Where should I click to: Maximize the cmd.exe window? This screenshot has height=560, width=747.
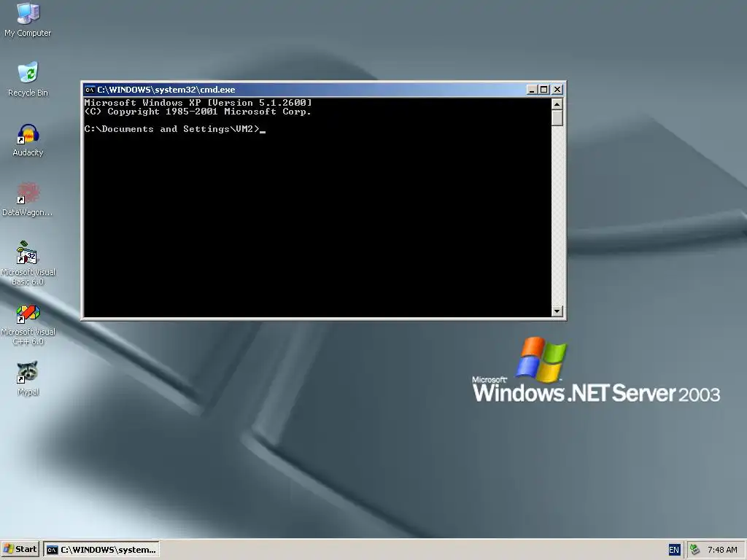(x=543, y=90)
